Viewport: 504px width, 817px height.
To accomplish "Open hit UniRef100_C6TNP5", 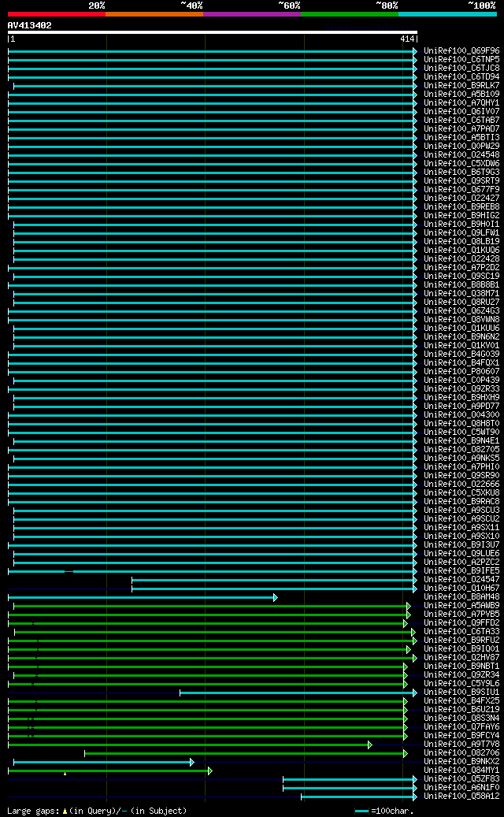I will pyautogui.click(x=461, y=59).
